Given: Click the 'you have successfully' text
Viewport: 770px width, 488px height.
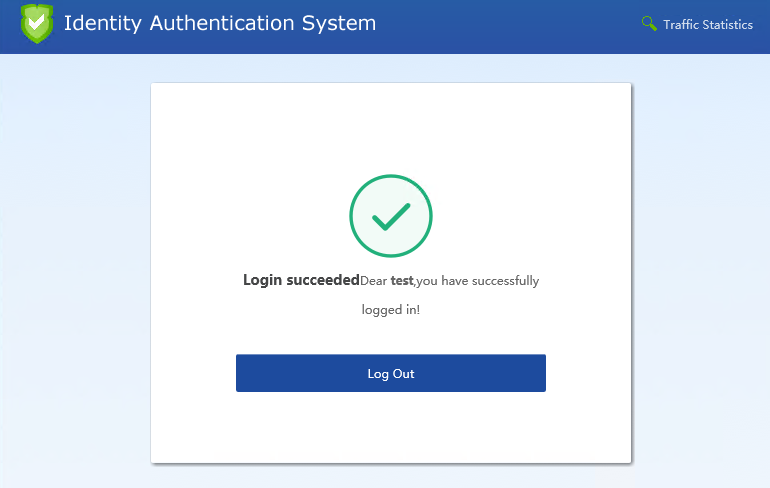Looking at the screenshot, I should click(x=478, y=281).
